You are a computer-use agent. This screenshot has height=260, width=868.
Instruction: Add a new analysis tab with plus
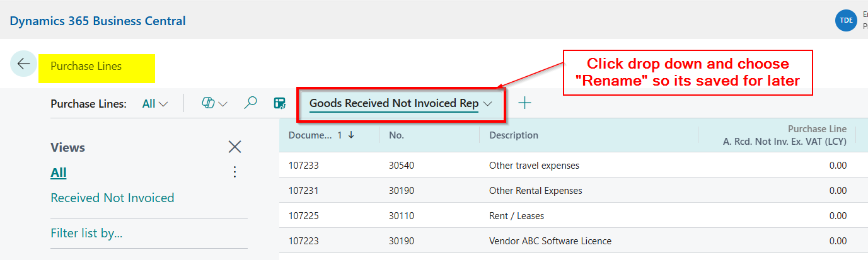(524, 103)
